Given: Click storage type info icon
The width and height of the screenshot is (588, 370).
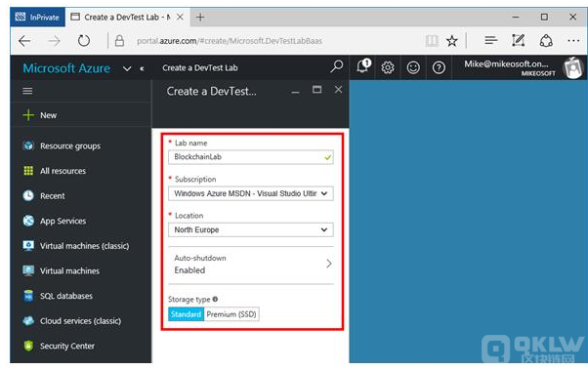Looking at the screenshot, I should point(215,299).
